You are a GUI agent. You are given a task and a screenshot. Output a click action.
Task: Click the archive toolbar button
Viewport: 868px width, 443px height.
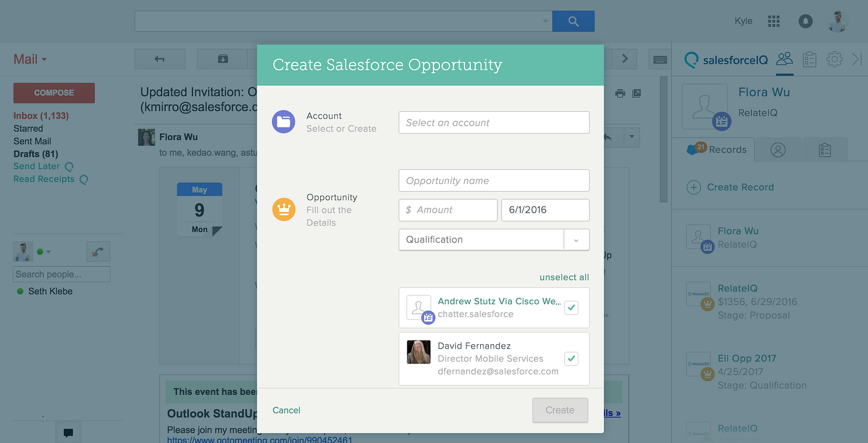point(223,59)
